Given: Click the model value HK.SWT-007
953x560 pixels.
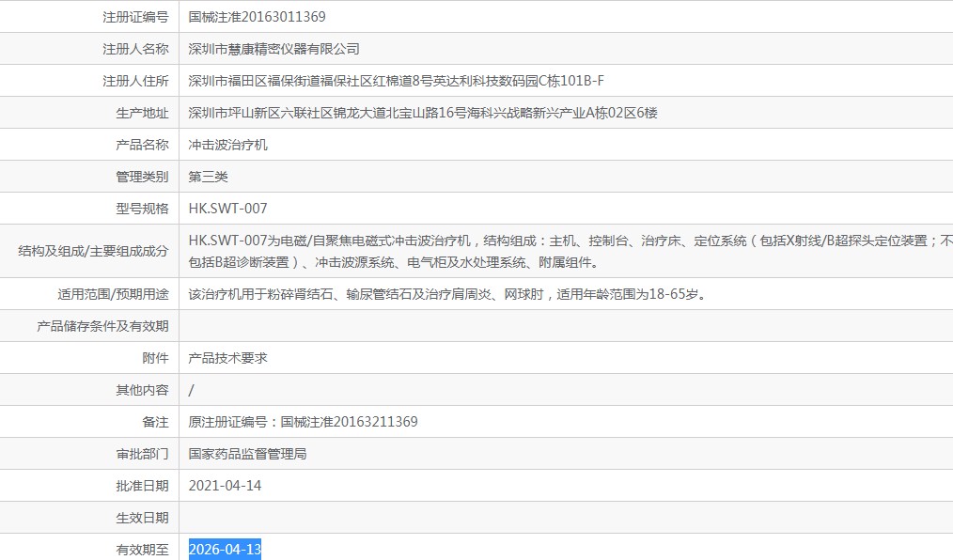Looking at the screenshot, I should click(228, 209).
